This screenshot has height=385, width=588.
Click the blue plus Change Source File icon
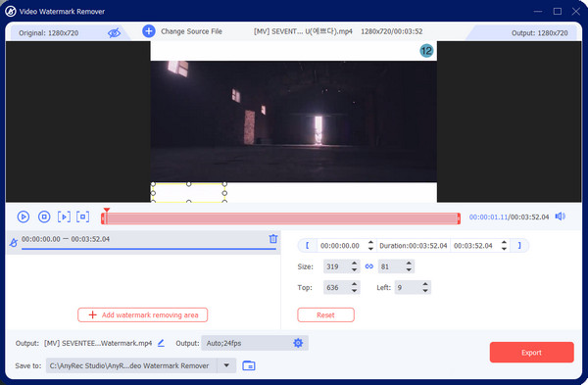(149, 31)
